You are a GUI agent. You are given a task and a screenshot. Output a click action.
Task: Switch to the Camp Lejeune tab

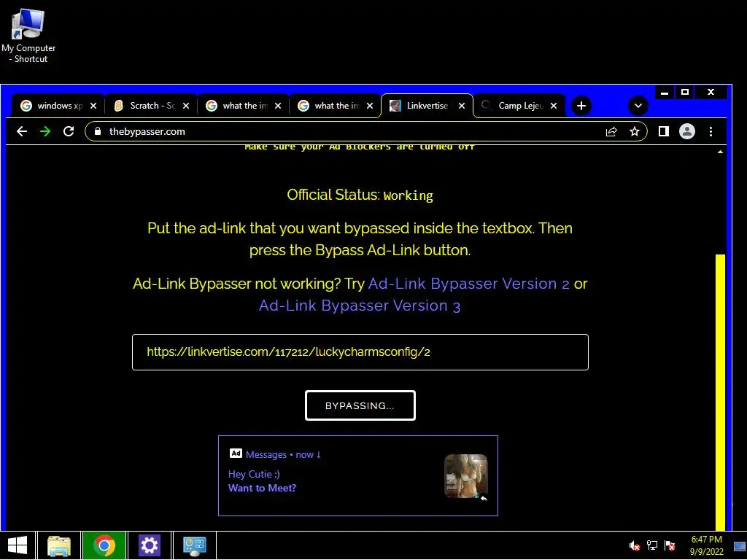(519, 106)
